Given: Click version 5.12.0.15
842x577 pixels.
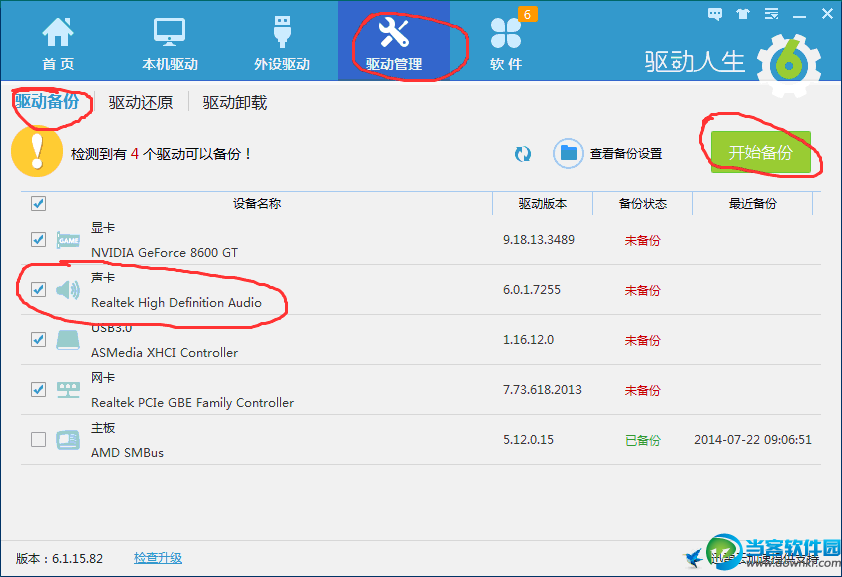Looking at the screenshot, I should [x=528, y=440].
